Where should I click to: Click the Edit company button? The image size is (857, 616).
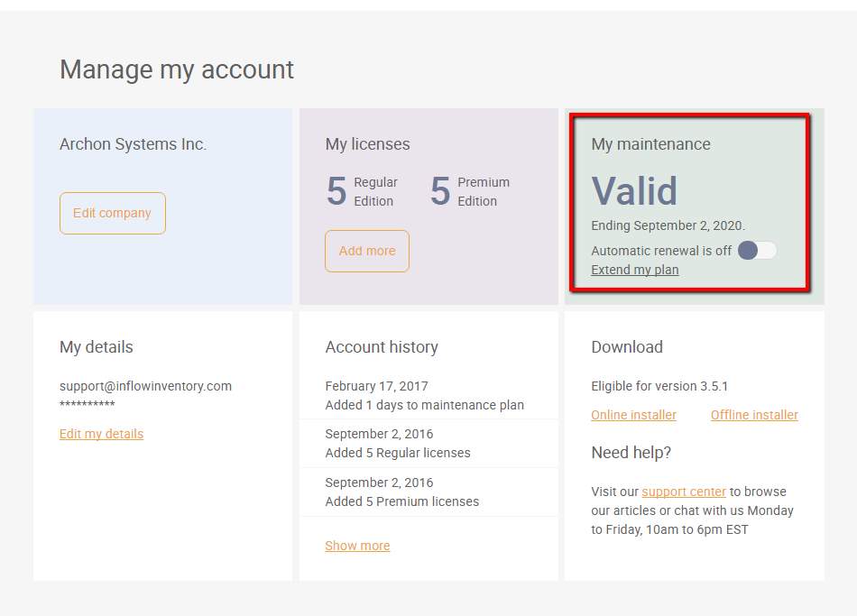[x=113, y=213]
